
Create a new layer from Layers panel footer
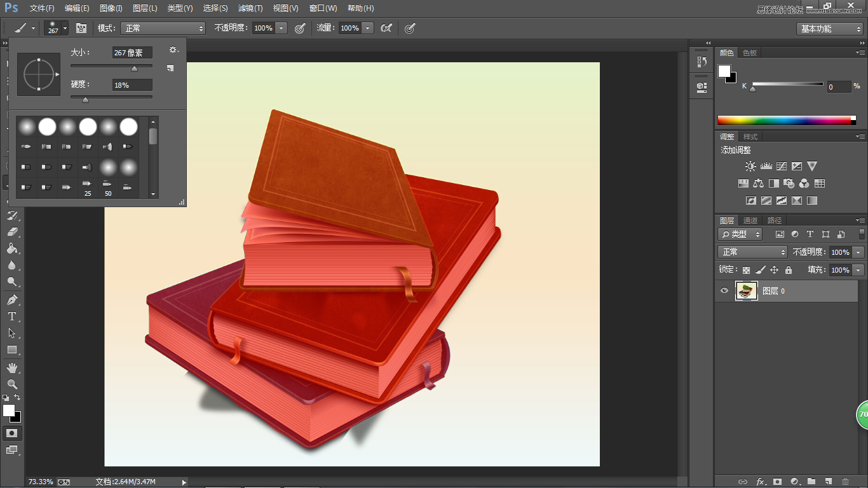tap(828, 482)
